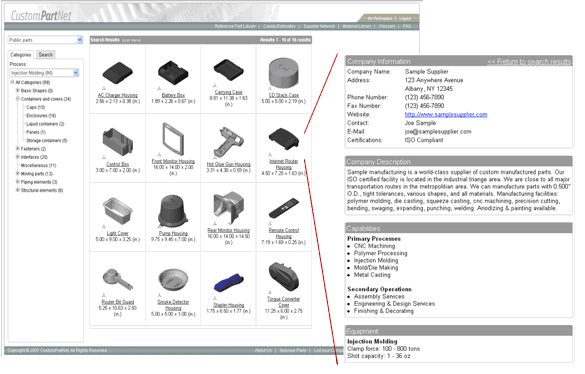Click the blue Stapler Housing part image

228,283
